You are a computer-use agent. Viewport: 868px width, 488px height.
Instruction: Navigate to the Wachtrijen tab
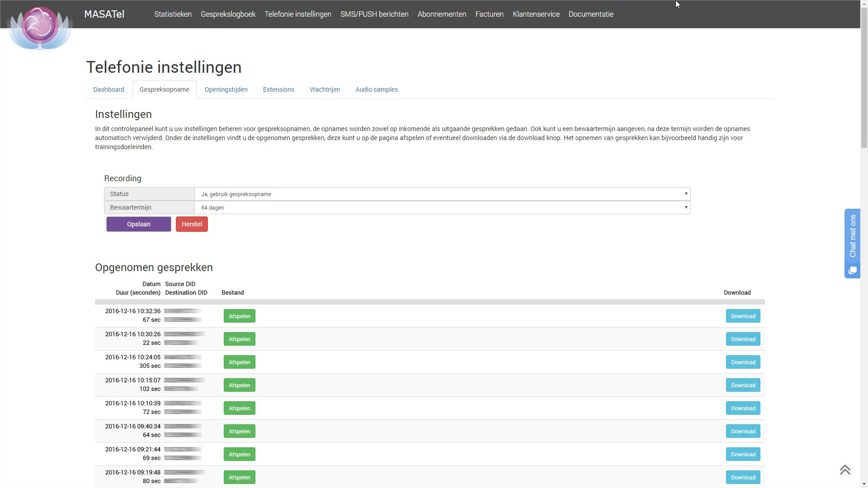[324, 89]
